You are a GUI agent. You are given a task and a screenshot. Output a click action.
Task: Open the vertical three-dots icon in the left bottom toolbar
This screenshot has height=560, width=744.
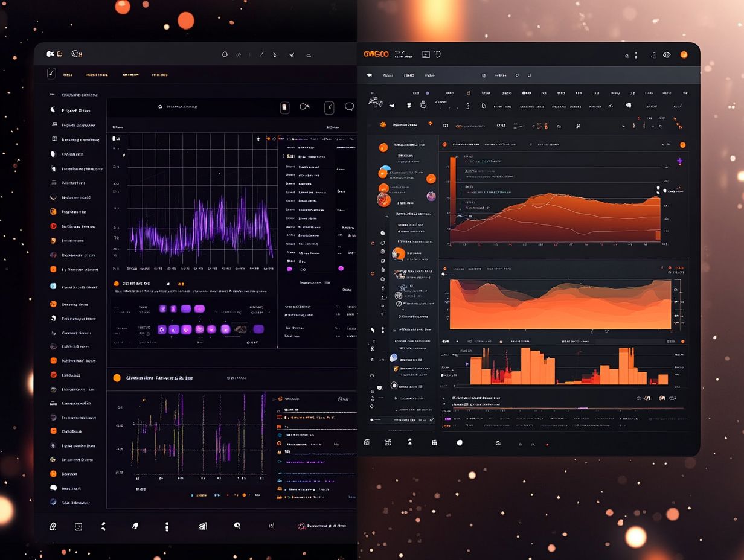coord(167,526)
